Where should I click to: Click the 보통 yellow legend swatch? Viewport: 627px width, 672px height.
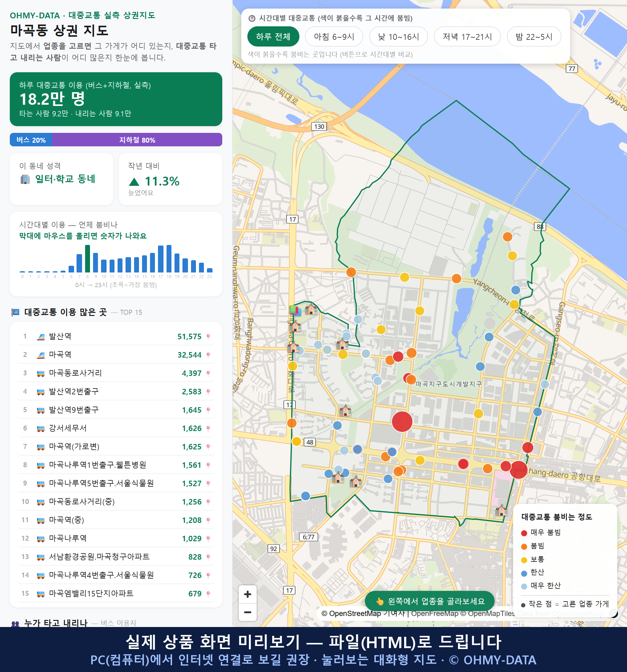coord(524,560)
